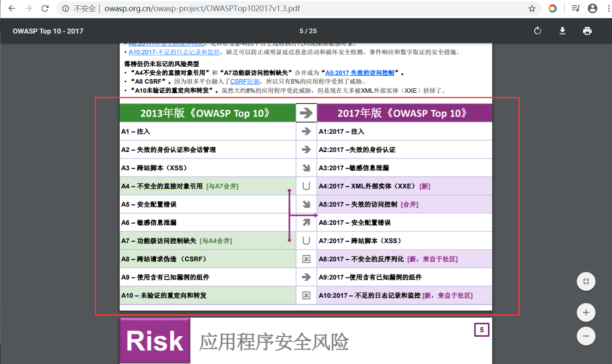
Task: Select 2013 row A9 – 使用含有已知漏洞的组件
Action: 208,277
